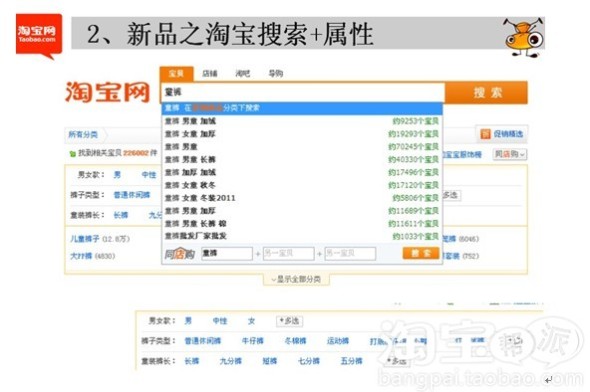
Task: Select suggestion 童裤 女童 加厚
Action: pyautogui.click(x=302, y=134)
